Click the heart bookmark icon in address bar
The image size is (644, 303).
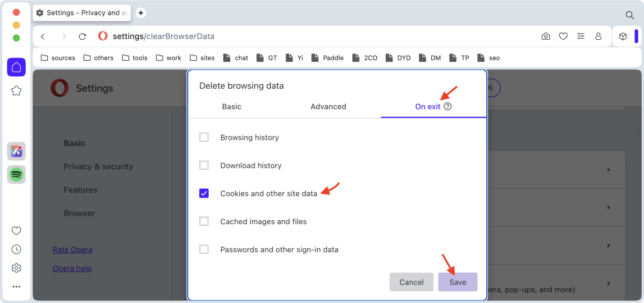[563, 36]
